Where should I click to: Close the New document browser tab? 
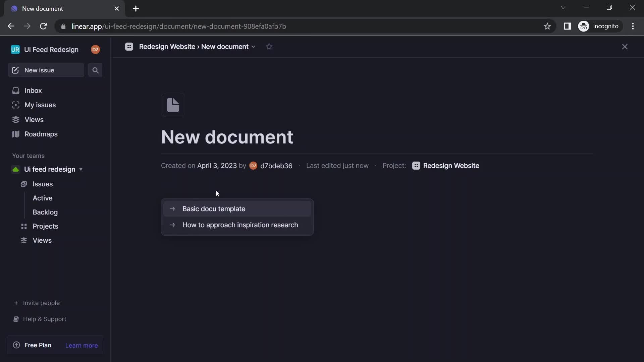[x=117, y=9]
